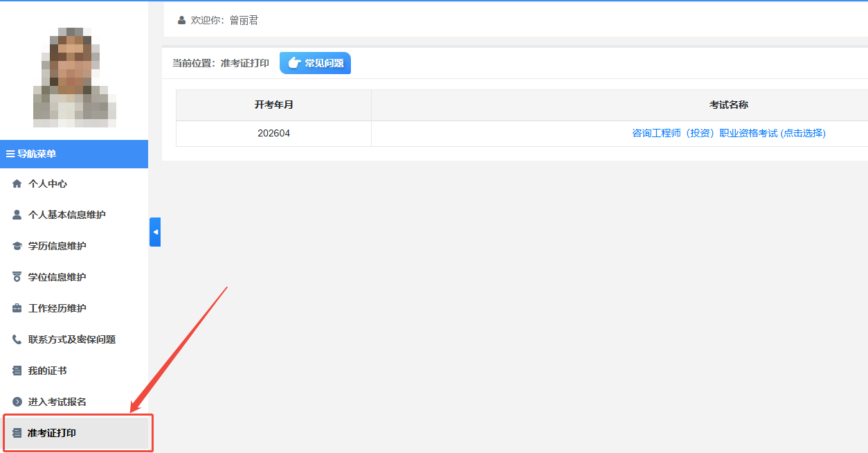This screenshot has width=868, height=453.
Task: Click the arrow circle icon for 进入考试报名
Action: (17, 402)
